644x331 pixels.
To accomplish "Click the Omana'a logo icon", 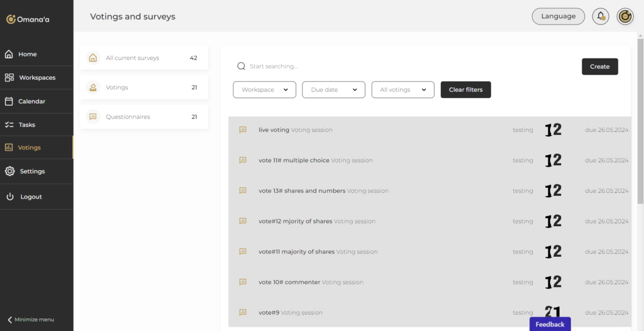I will [11, 19].
